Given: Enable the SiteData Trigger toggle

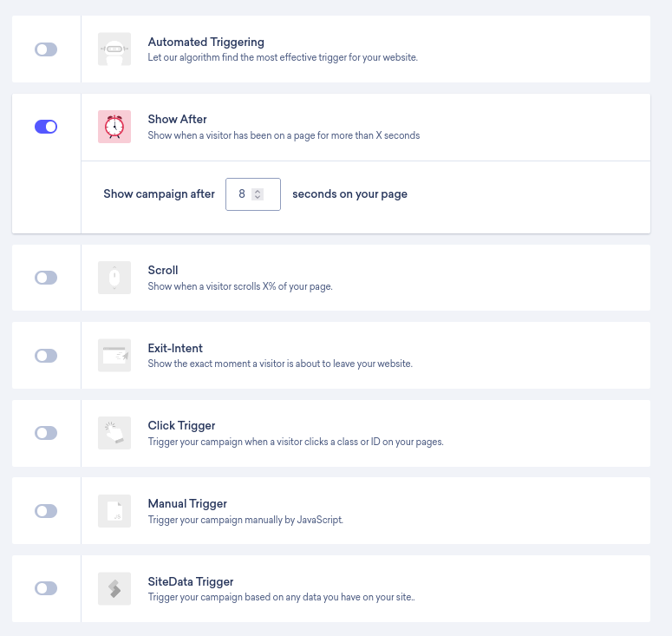Looking at the screenshot, I should tap(46, 588).
